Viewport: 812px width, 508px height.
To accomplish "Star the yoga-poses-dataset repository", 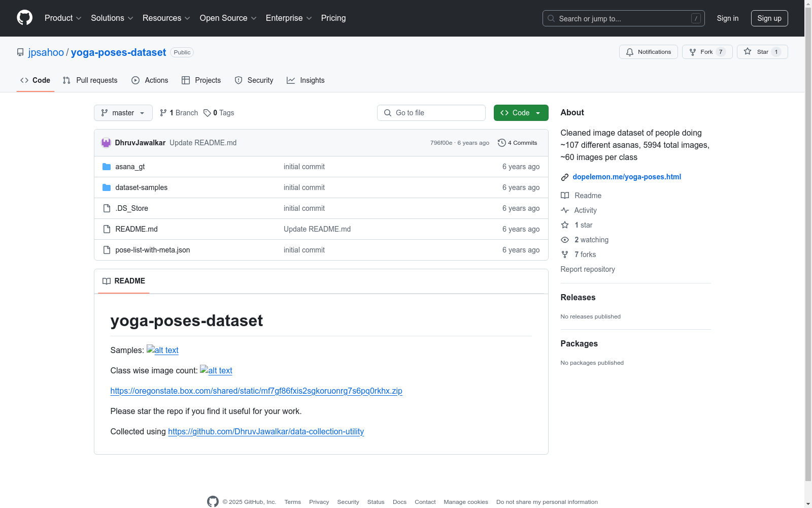I will click(x=762, y=52).
